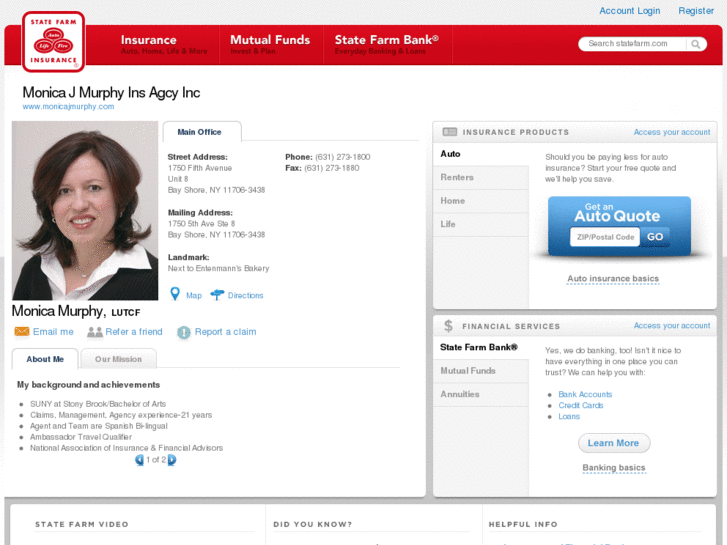Image resolution: width=727 pixels, height=545 pixels.
Task: Click the fax number (631) 273-1880
Action: tap(332, 168)
